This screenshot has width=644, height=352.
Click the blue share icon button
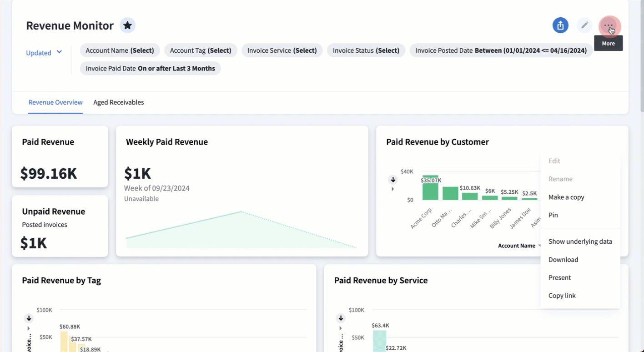pyautogui.click(x=560, y=25)
